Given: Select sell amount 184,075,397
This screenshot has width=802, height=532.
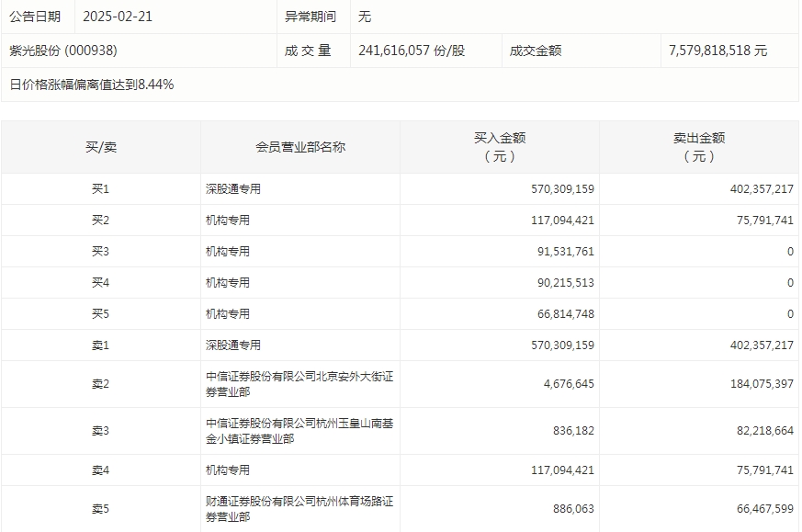Looking at the screenshot, I should pyautogui.click(x=762, y=384).
